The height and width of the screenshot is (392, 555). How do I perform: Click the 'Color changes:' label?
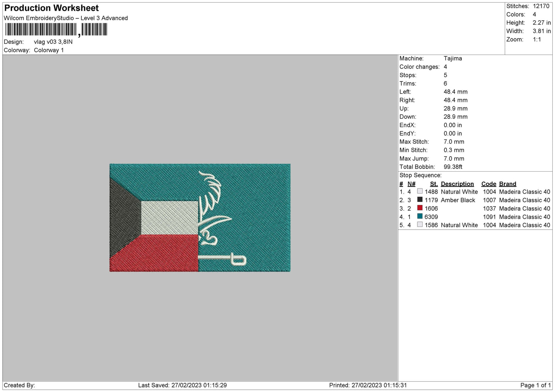(419, 67)
